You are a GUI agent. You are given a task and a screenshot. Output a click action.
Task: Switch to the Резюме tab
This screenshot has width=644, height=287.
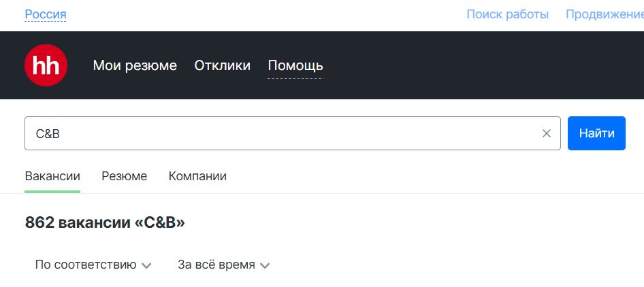[125, 177]
